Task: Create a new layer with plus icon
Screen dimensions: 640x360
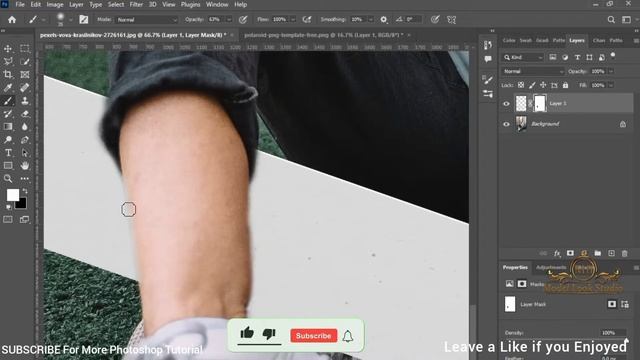Action: click(x=611, y=253)
